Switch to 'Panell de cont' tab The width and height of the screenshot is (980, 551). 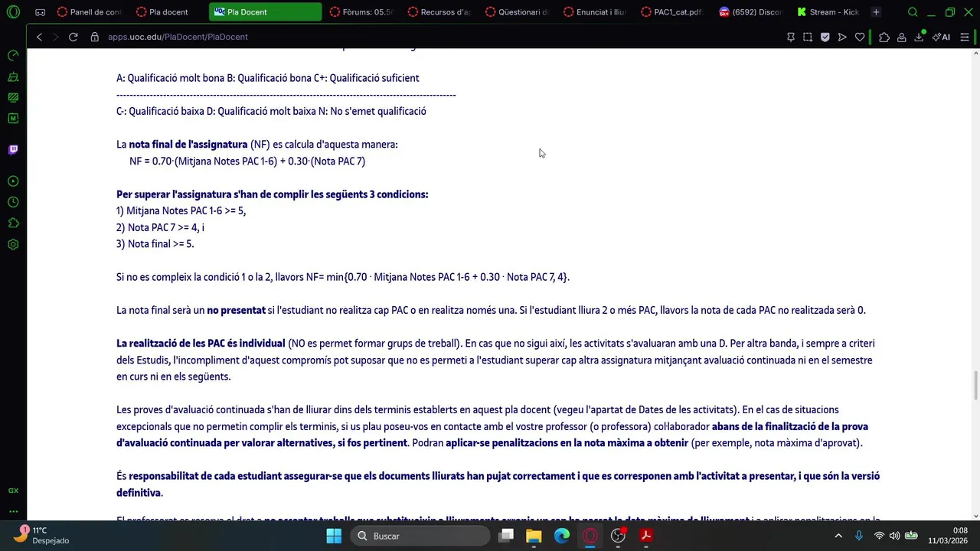click(88, 12)
